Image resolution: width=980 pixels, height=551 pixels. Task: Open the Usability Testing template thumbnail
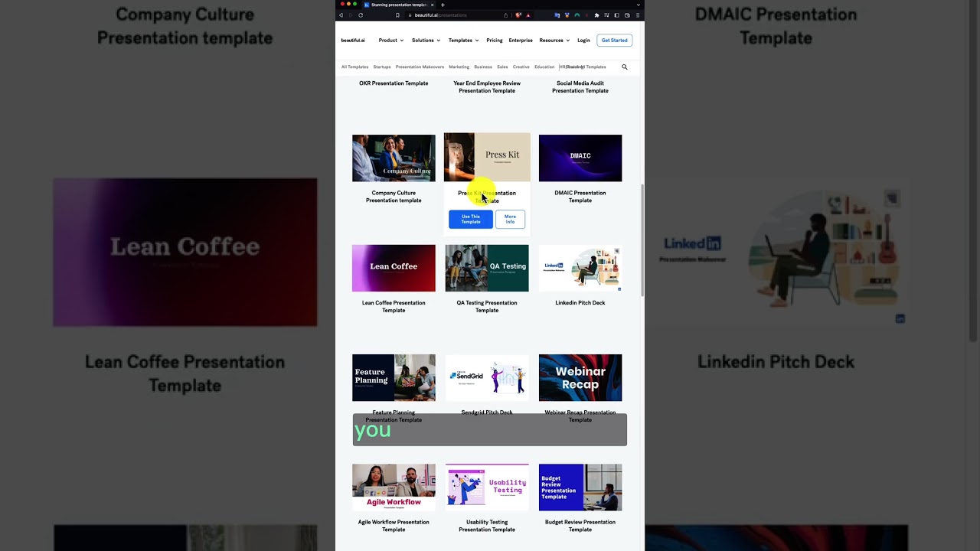(487, 487)
